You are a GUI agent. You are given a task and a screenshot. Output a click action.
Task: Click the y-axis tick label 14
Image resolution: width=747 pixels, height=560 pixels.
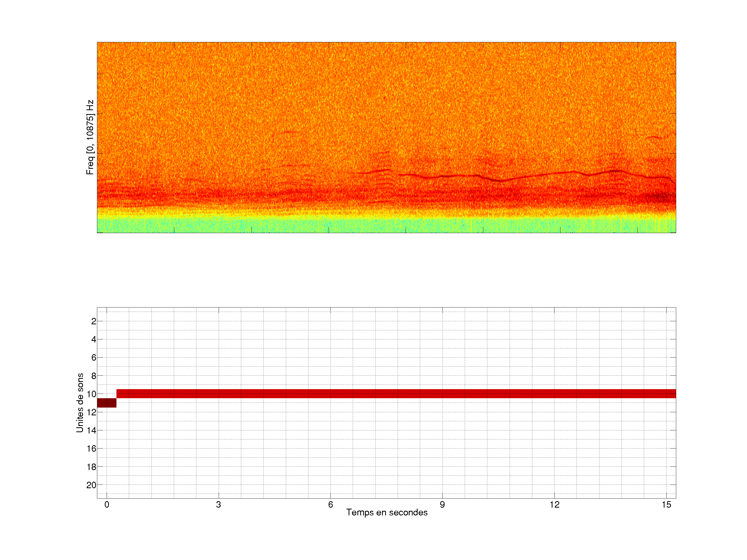[x=91, y=430]
